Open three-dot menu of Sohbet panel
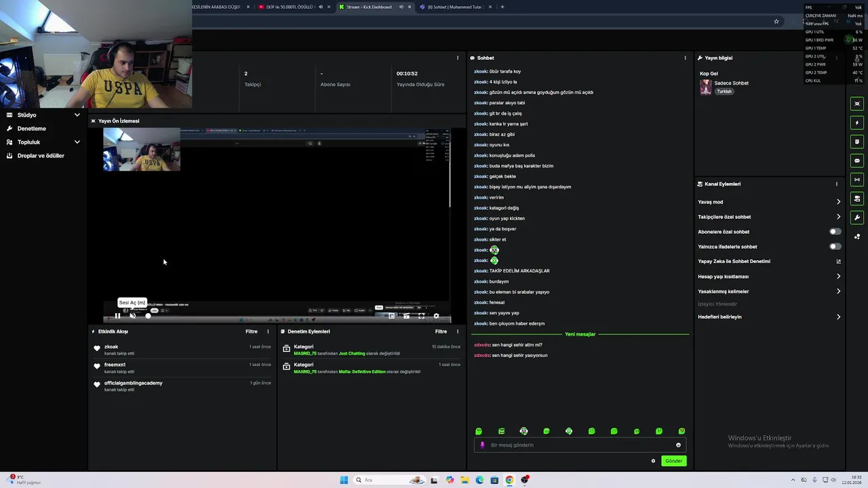Image resolution: width=868 pixels, height=488 pixels. (x=685, y=58)
